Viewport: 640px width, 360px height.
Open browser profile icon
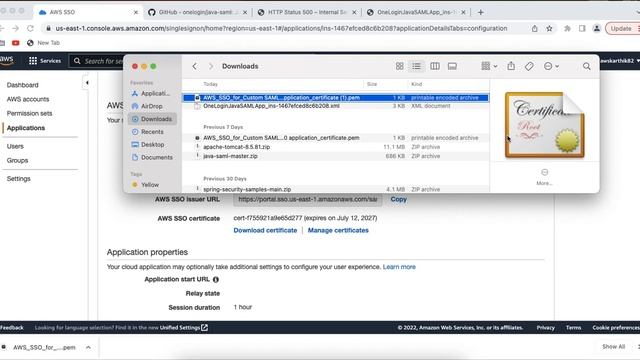[597, 29]
